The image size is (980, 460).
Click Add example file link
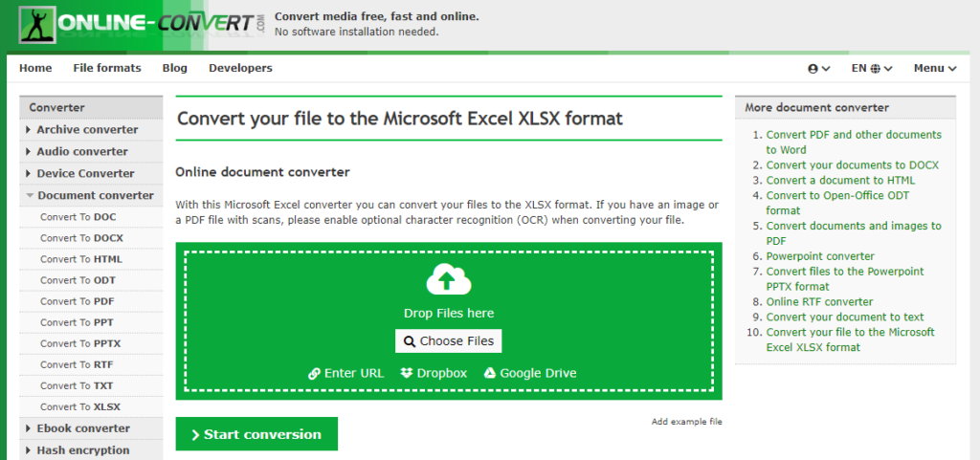687,422
